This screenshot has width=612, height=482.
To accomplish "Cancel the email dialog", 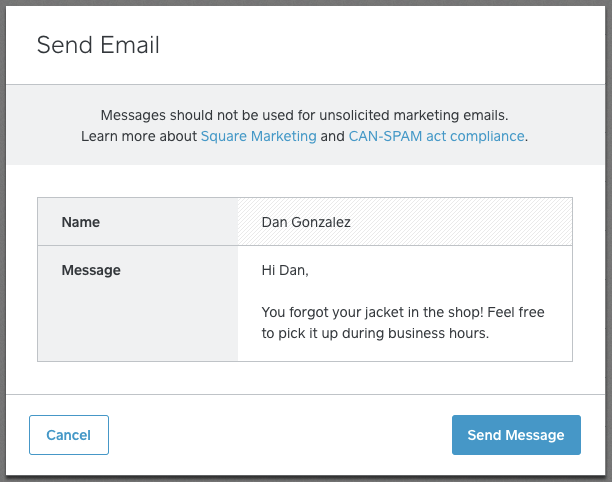I will tap(69, 435).
